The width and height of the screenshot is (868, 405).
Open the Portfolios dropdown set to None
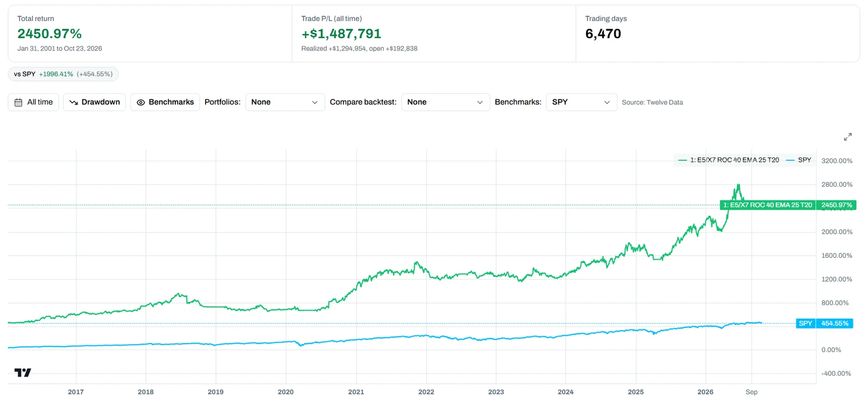pyautogui.click(x=285, y=102)
